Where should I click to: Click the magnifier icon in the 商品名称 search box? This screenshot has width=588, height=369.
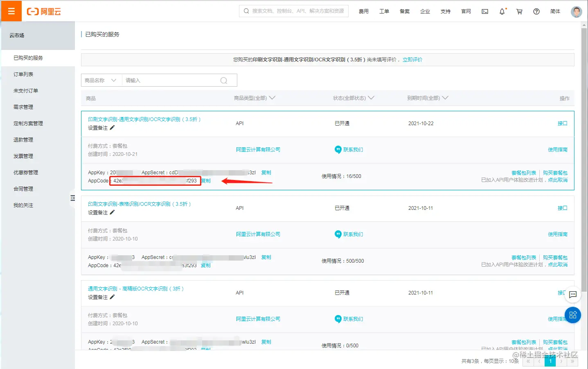pyautogui.click(x=224, y=81)
